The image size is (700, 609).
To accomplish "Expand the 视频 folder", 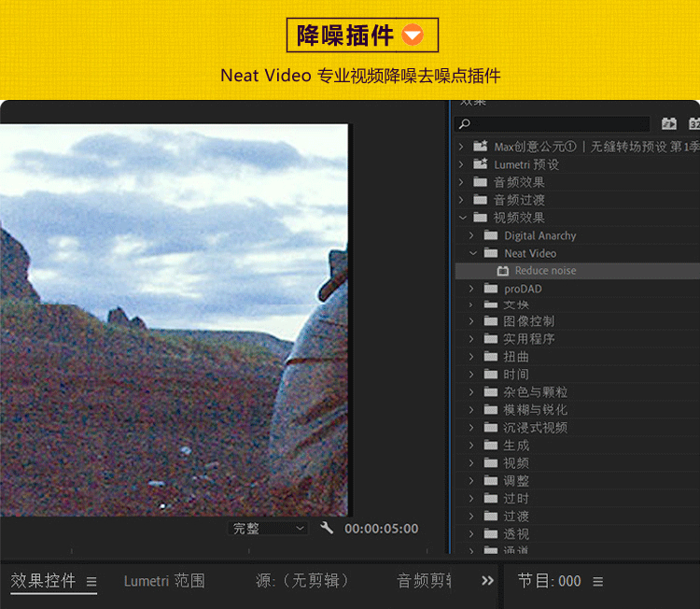I will click(471, 463).
